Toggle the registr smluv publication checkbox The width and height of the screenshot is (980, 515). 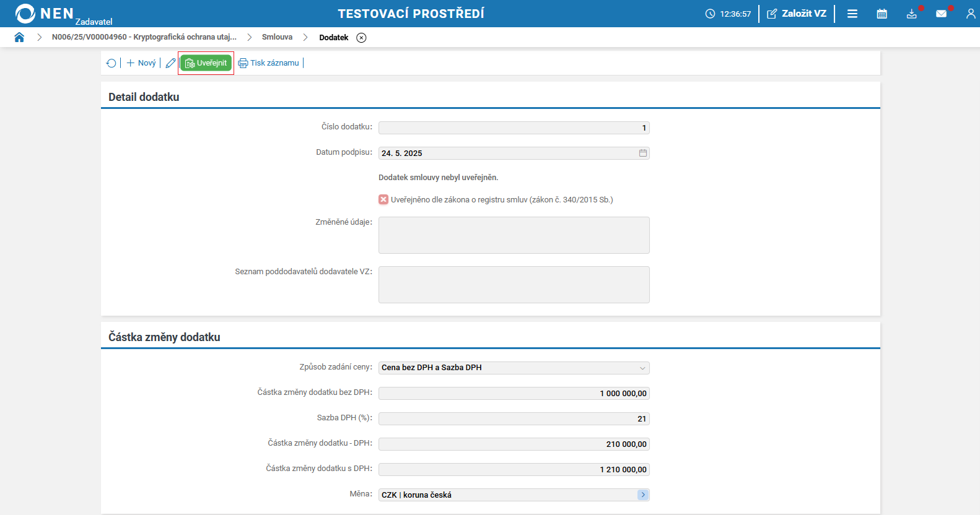383,199
